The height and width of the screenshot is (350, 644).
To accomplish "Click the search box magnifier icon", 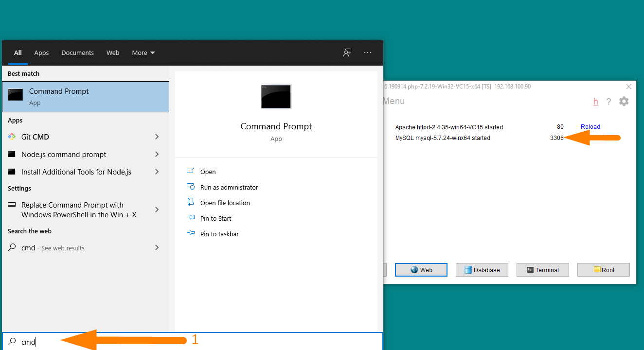I will point(12,342).
